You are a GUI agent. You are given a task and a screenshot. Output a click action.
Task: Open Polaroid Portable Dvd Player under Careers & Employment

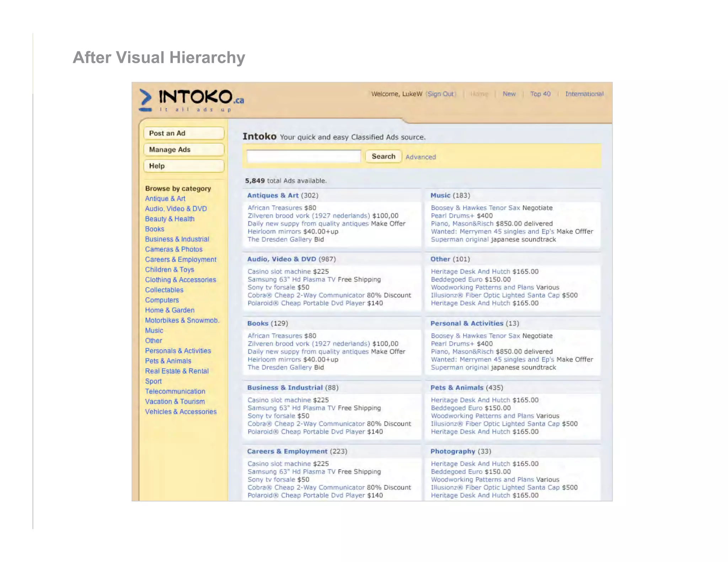click(306, 495)
